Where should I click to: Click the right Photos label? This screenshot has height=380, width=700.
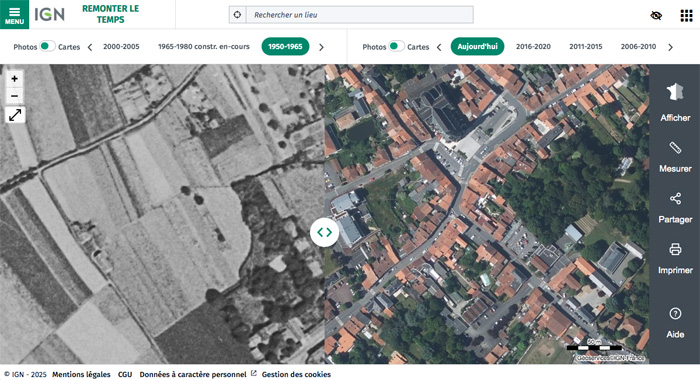click(x=374, y=47)
